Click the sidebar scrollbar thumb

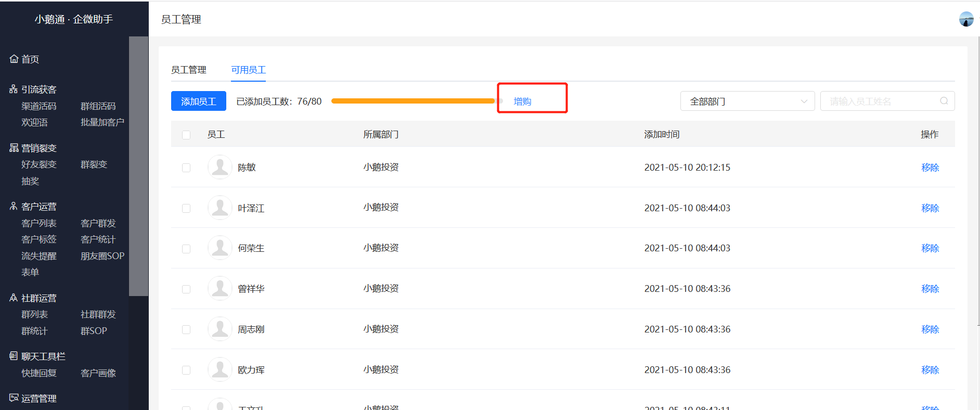(x=138, y=166)
